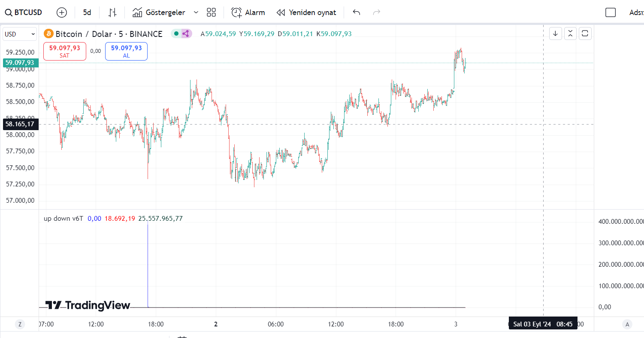Collapse the chart pane
This screenshot has height=338, width=644.
570,33
